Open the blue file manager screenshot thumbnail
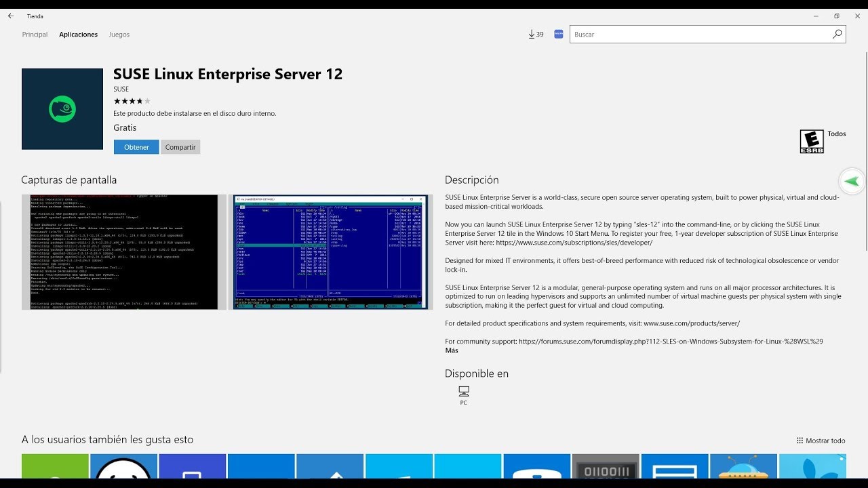The width and height of the screenshot is (868, 488). pyautogui.click(x=331, y=252)
